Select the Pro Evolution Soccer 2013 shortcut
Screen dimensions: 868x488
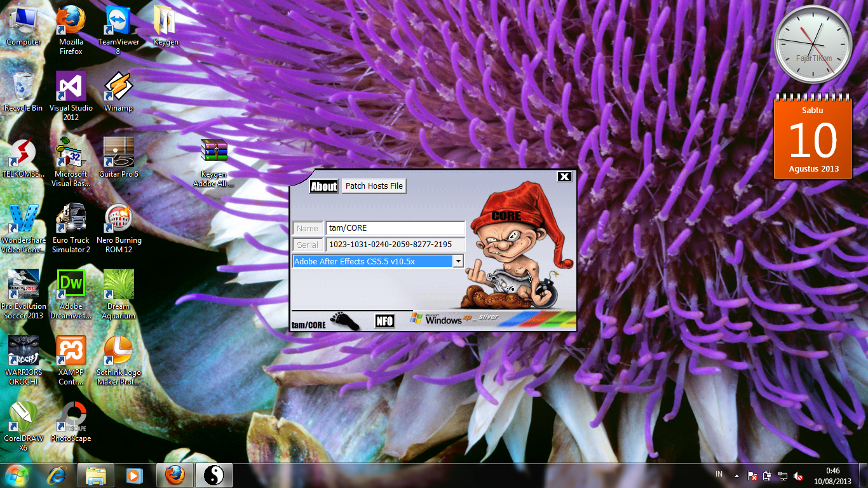(x=24, y=295)
